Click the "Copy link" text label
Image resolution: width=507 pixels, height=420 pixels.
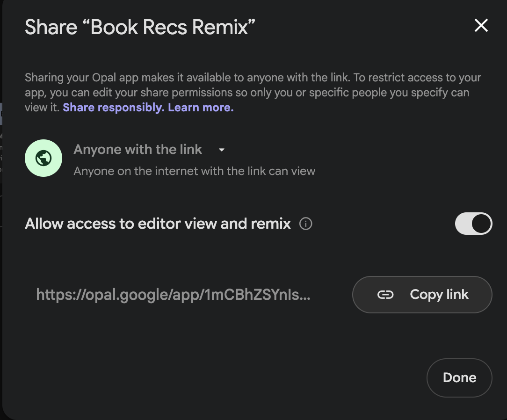point(439,295)
